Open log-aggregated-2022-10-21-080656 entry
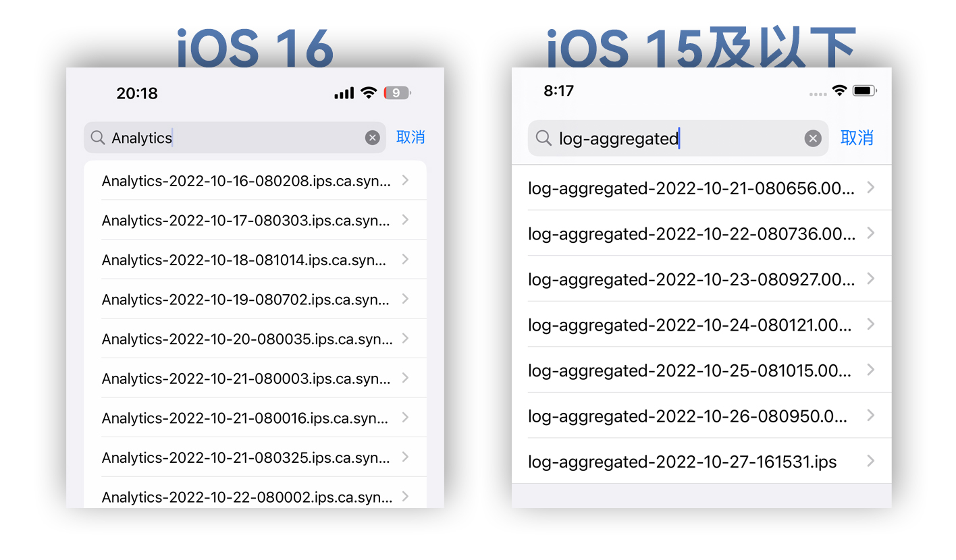The image size is (956, 560). (x=701, y=188)
